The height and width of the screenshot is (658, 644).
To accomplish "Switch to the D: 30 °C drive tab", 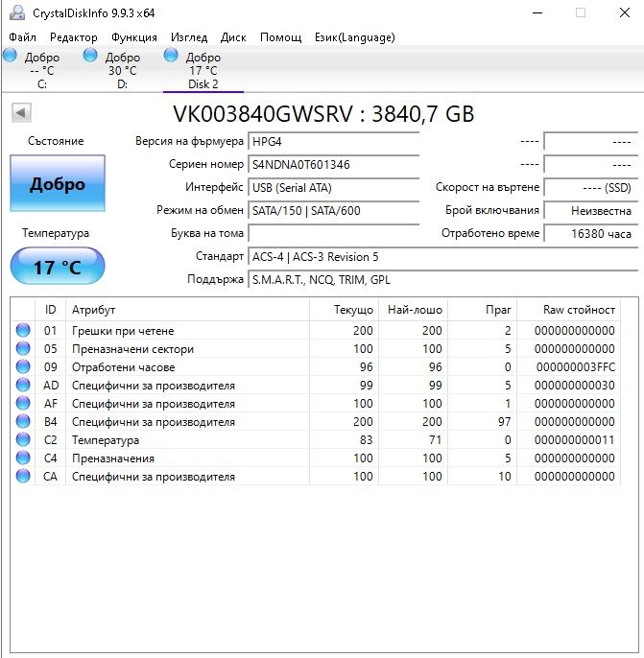I will (x=122, y=70).
